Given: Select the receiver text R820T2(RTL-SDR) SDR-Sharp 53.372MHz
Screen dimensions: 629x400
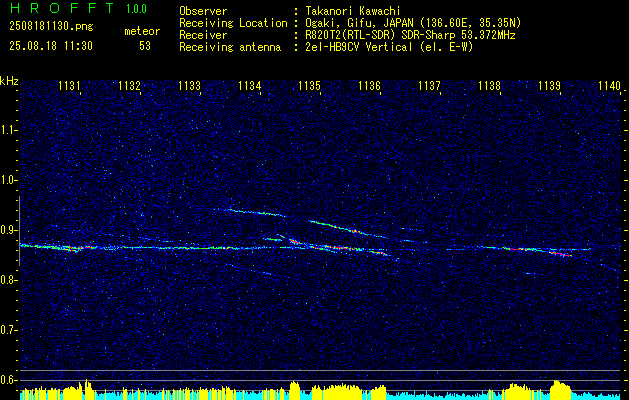Looking at the screenshot, I should click(410, 35).
